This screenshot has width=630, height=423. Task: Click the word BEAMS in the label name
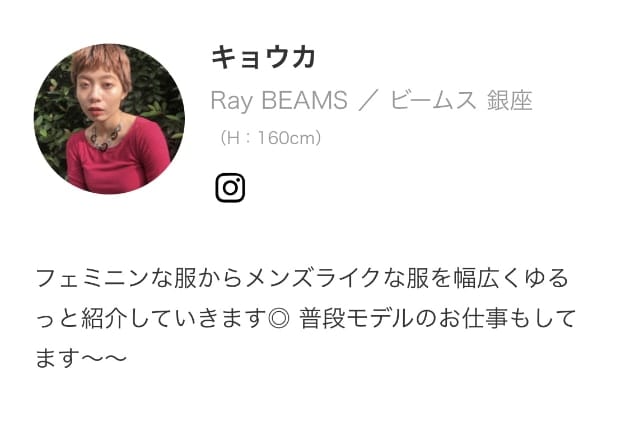pos(304,100)
